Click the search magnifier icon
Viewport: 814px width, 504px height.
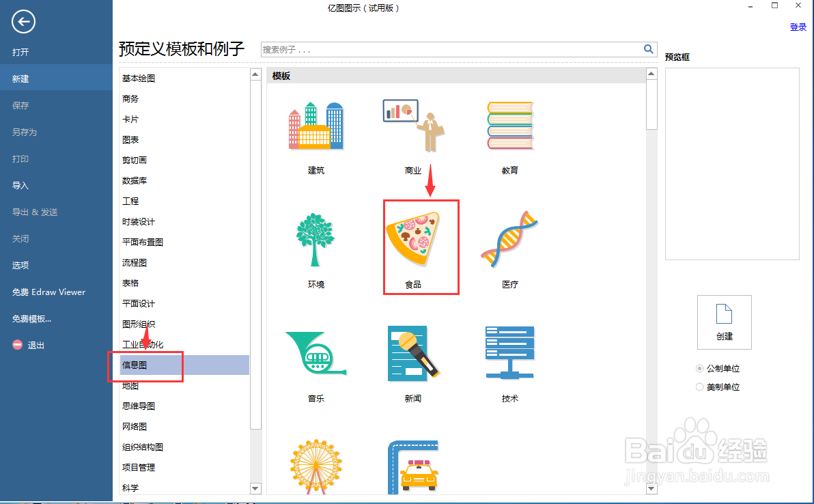tap(648, 49)
